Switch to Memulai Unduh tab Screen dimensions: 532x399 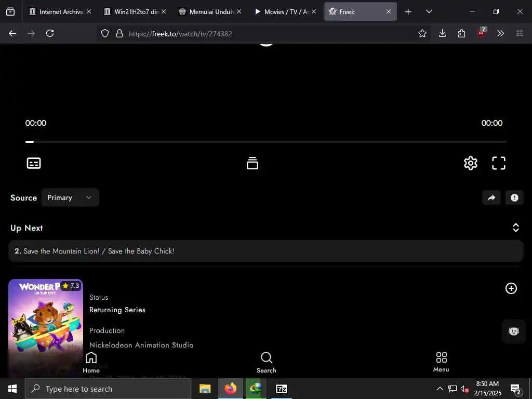tap(210, 11)
